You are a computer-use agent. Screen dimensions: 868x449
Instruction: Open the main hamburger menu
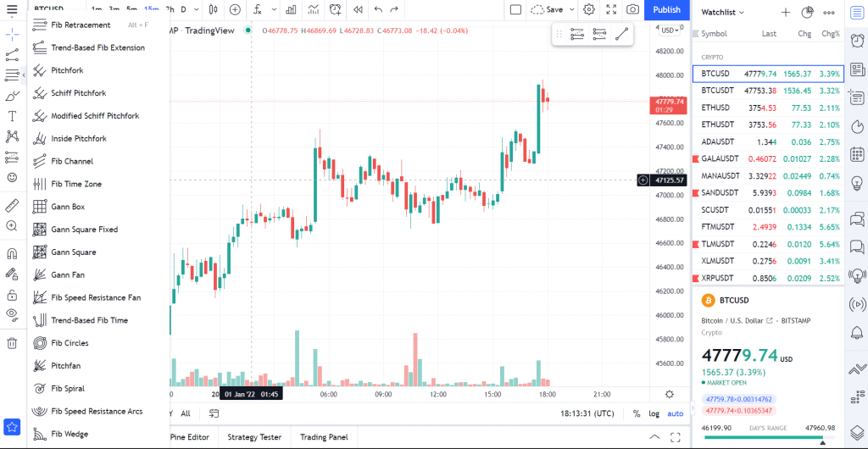coord(12,9)
